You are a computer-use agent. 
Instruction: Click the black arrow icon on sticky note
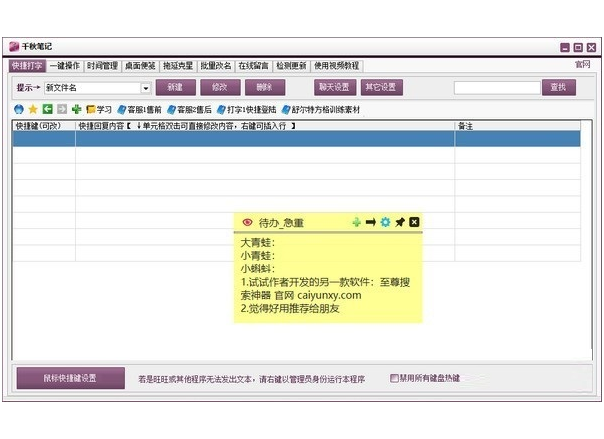click(371, 222)
